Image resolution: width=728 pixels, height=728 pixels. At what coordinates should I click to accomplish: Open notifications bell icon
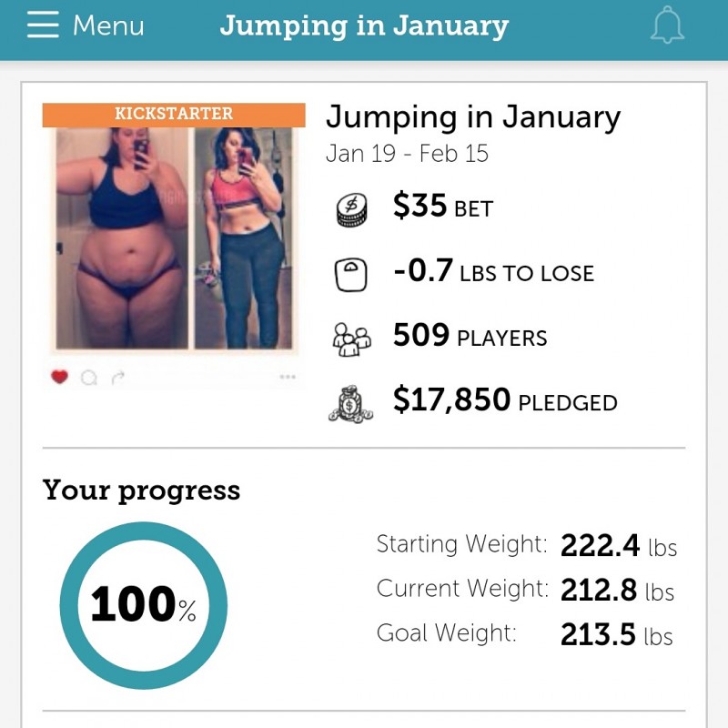point(667,25)
